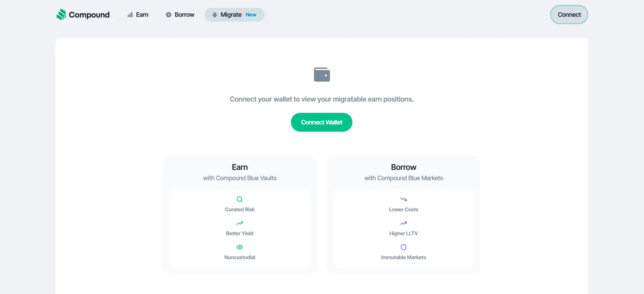The height and width of the screenshot is (294, 644).
Task: Click the Higher LLTV trend icon
Action: (x=404, y=223)
